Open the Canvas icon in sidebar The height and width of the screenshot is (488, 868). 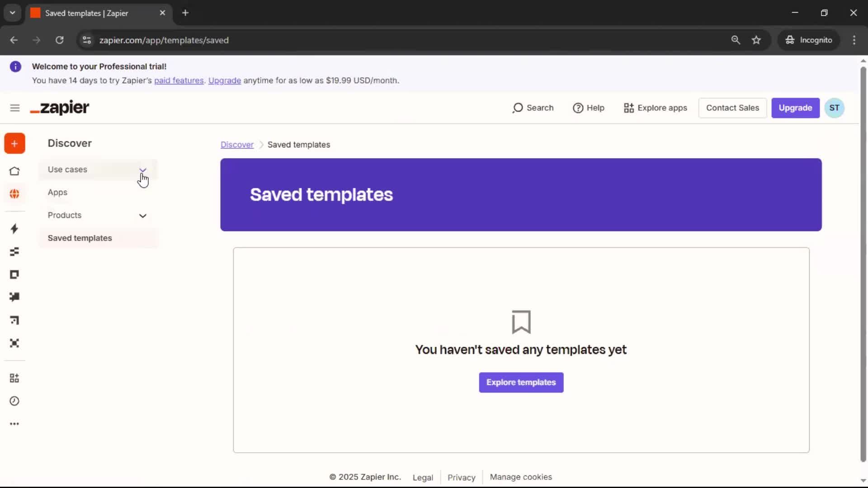[x=14, y=320]
